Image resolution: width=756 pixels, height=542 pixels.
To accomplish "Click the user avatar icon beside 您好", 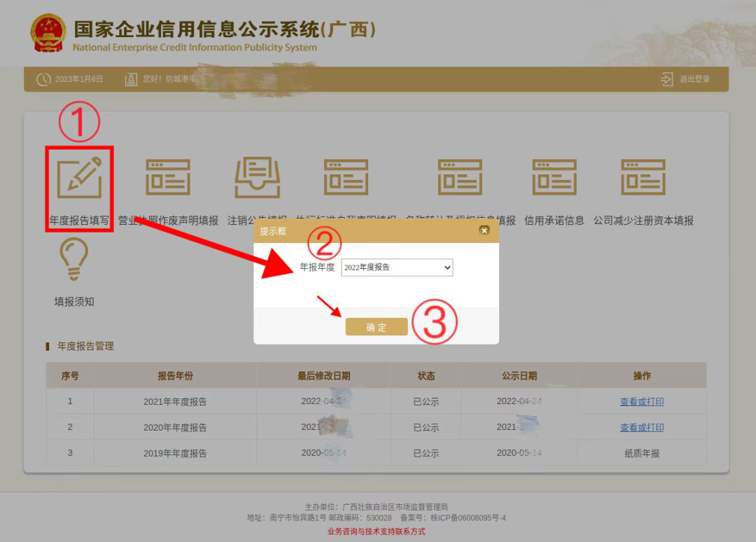I will click(131, 79).
